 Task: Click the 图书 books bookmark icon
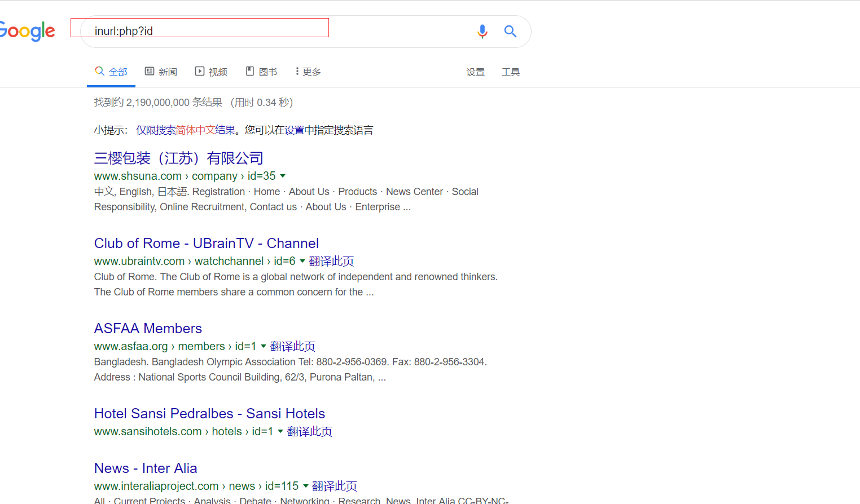tap(249, 71)
